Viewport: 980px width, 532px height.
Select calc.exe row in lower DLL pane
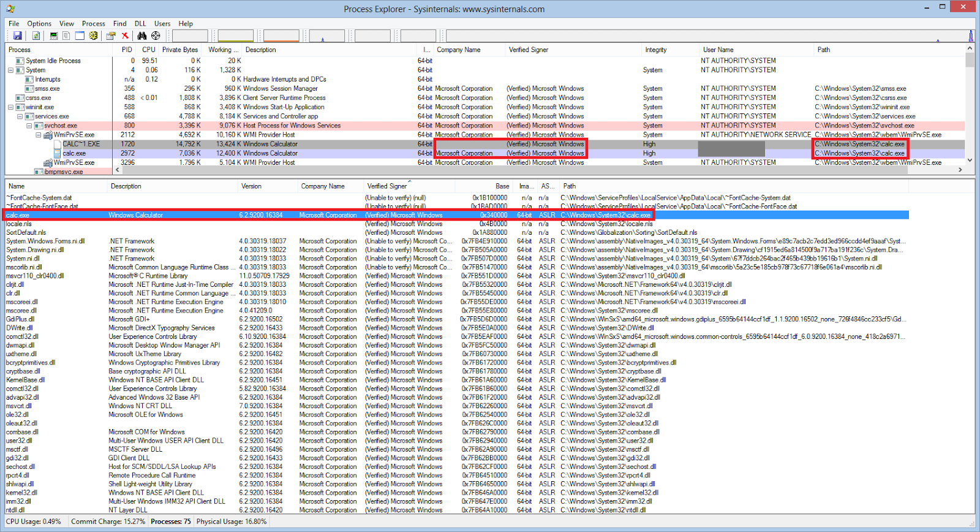(x=456, y=215)
